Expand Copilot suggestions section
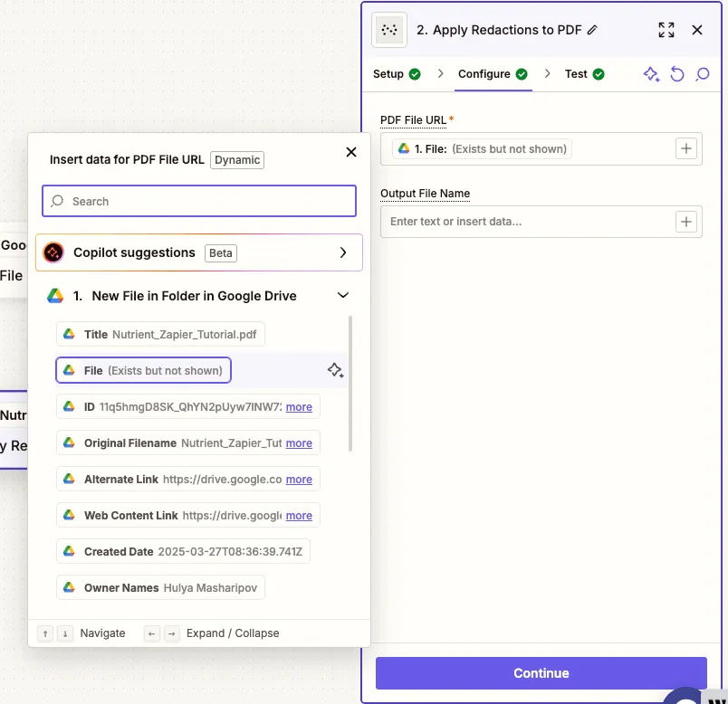 tap(342, 252)
